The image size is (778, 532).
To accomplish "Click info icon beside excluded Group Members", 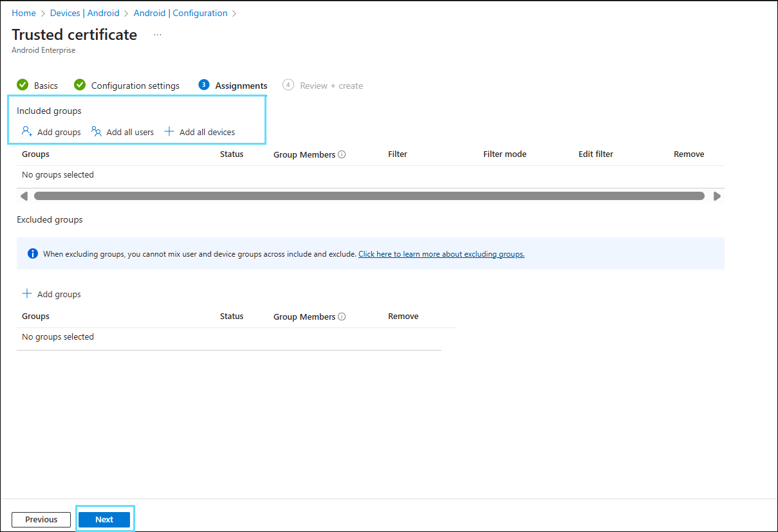I will 342,316.
